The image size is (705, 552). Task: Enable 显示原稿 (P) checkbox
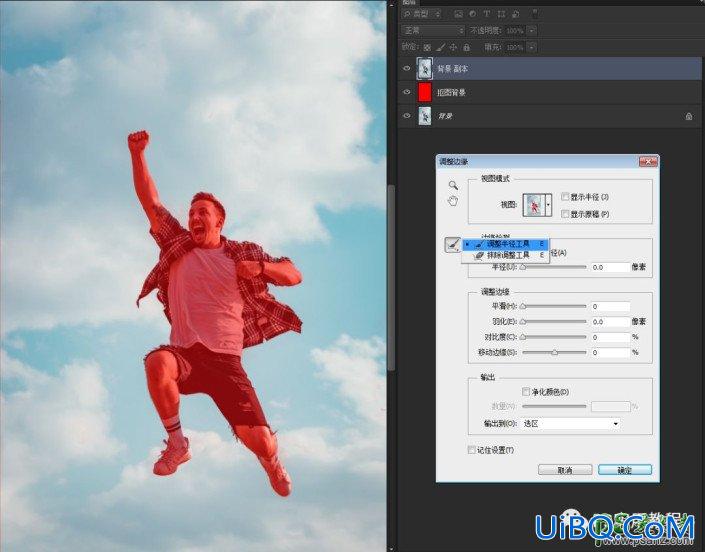565,214
